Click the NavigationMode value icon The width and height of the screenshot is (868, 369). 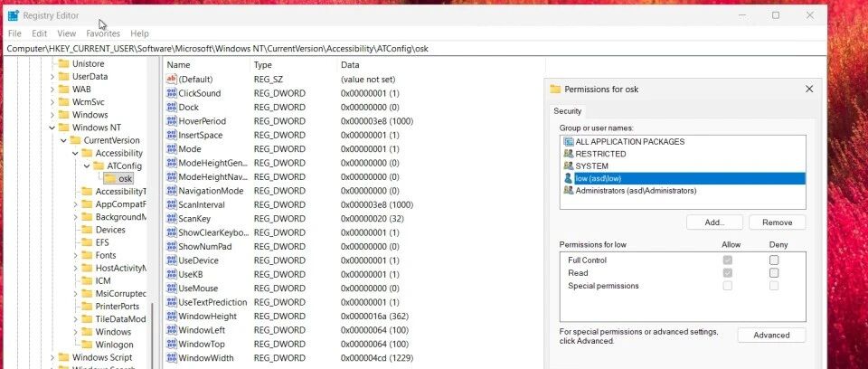point(172,191)
